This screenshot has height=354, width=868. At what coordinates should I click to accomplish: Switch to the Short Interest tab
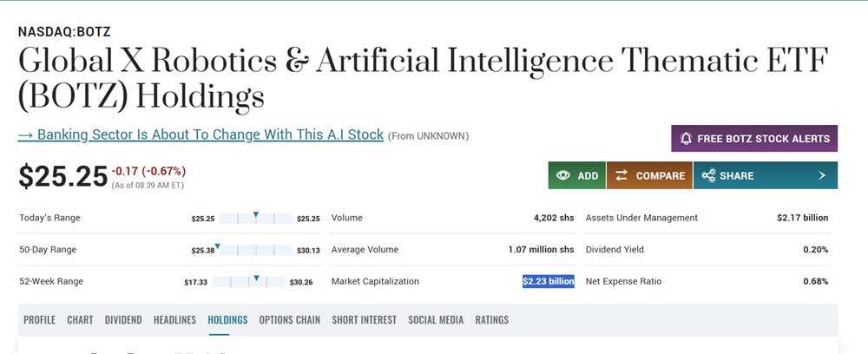pos(364,320)
